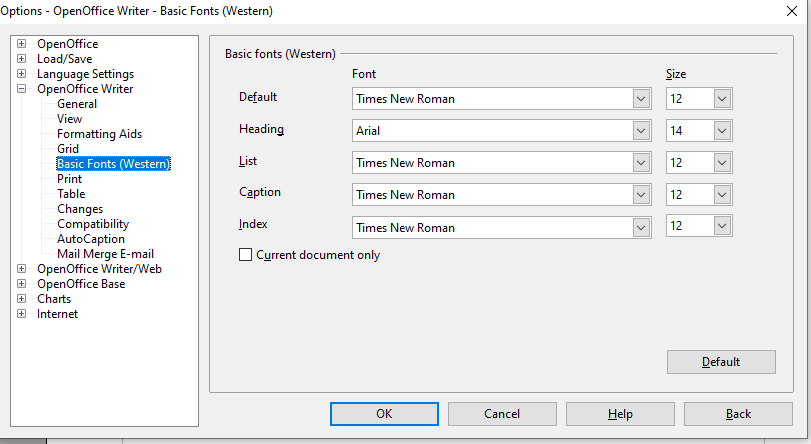Image resolution: width=811 pixels, height=444 pixels.
Task: Open the Default size dropdown arrow
Action: pos(723,99)
